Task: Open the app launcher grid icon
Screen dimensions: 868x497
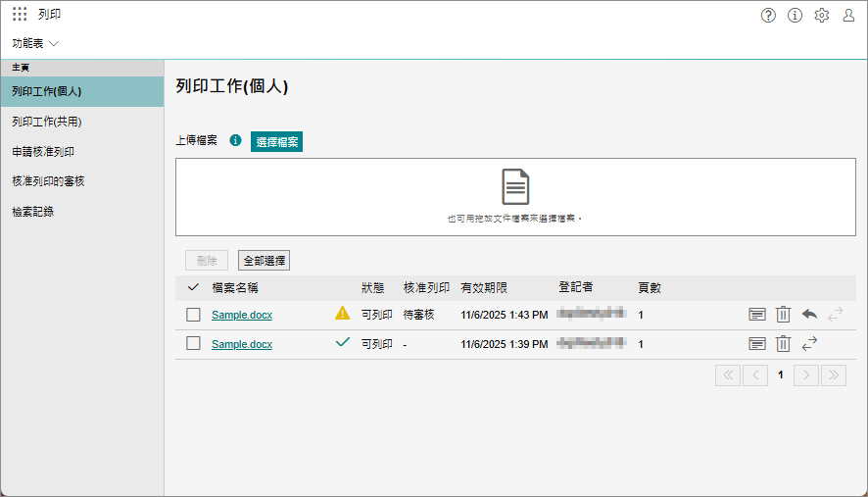Action: pos(20,15)
